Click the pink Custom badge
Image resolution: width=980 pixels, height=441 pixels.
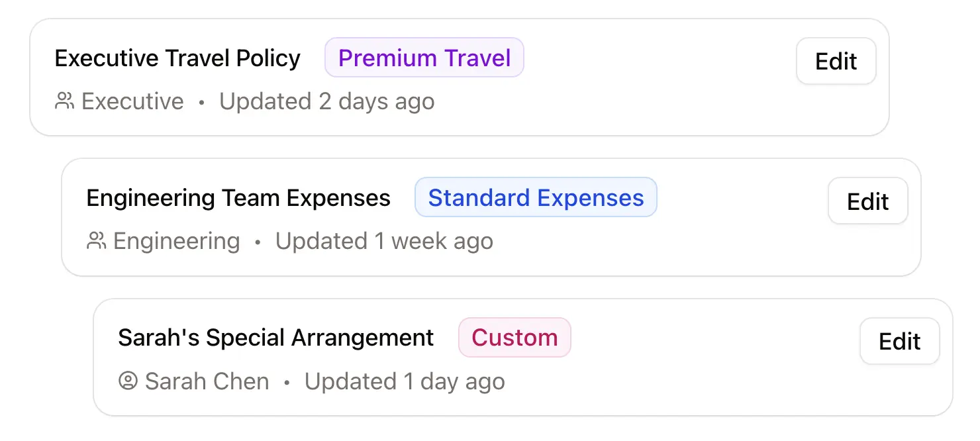tap(514, 338)
